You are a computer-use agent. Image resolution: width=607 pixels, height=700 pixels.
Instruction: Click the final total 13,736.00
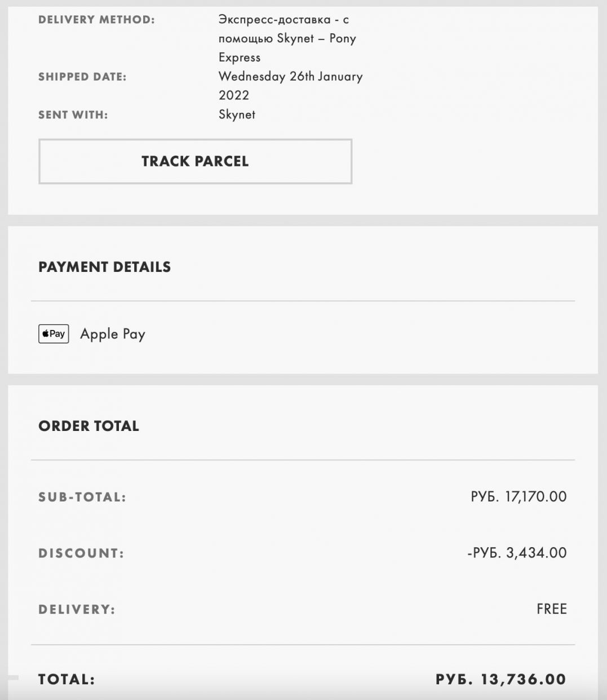(x=500, y=679)
